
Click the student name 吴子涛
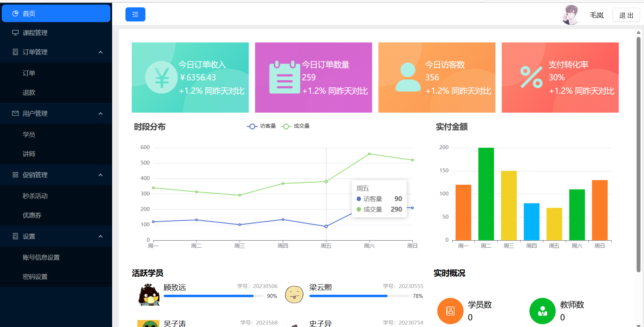click(x=175, y=323)
